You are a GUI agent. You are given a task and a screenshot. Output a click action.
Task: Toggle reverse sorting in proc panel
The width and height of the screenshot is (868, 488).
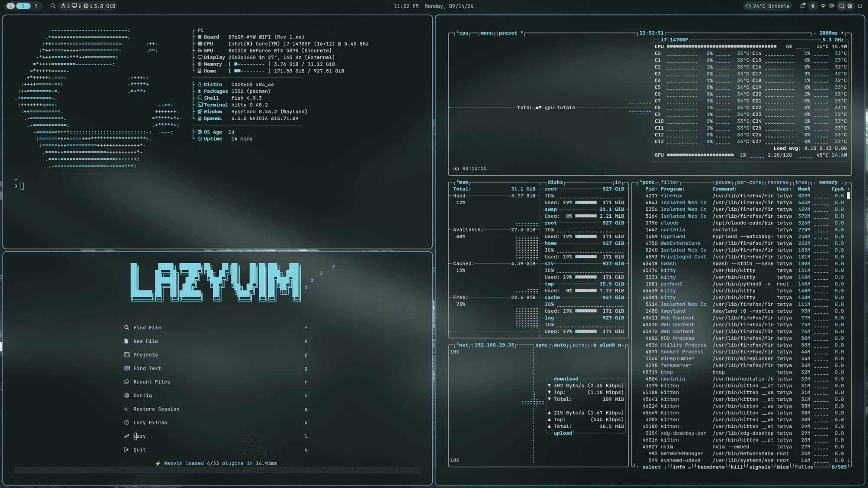[778, 182]
